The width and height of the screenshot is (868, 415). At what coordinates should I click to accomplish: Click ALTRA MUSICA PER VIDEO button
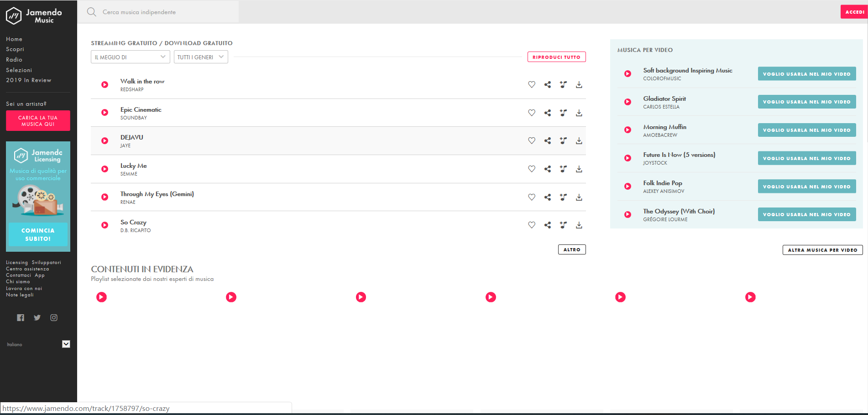(x=823, y=250)
